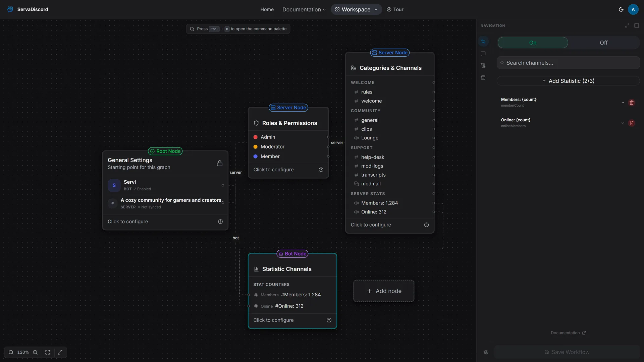The width and height of the screenshot is (644, 362).
Task: Select the red Admin role
Action: coord(288,137)
